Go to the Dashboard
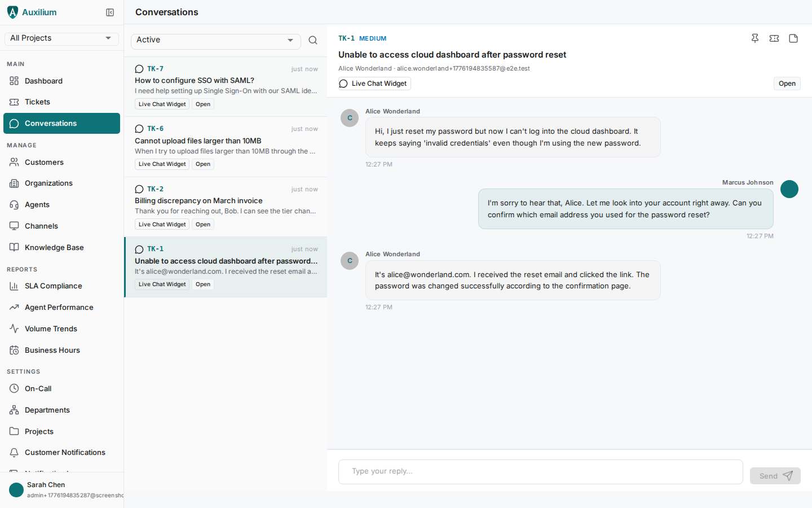 pos(42,81)
